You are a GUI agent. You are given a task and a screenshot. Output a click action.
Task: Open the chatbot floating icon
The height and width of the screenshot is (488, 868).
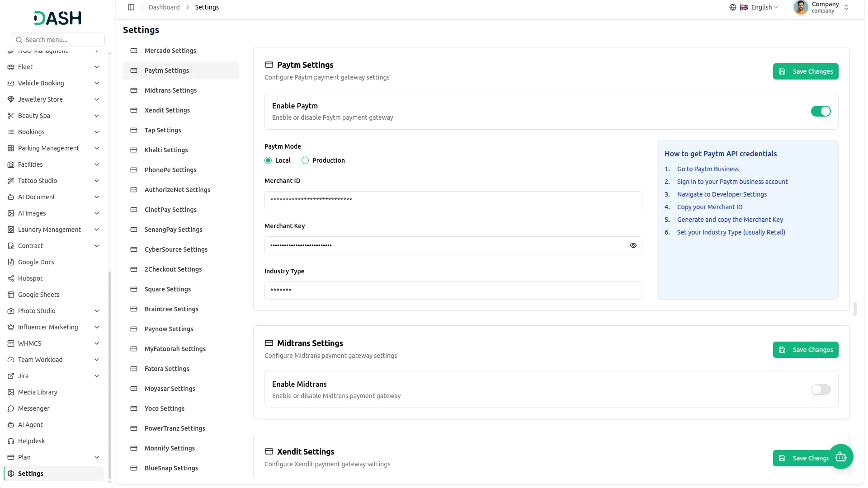(x=841, y=457)
